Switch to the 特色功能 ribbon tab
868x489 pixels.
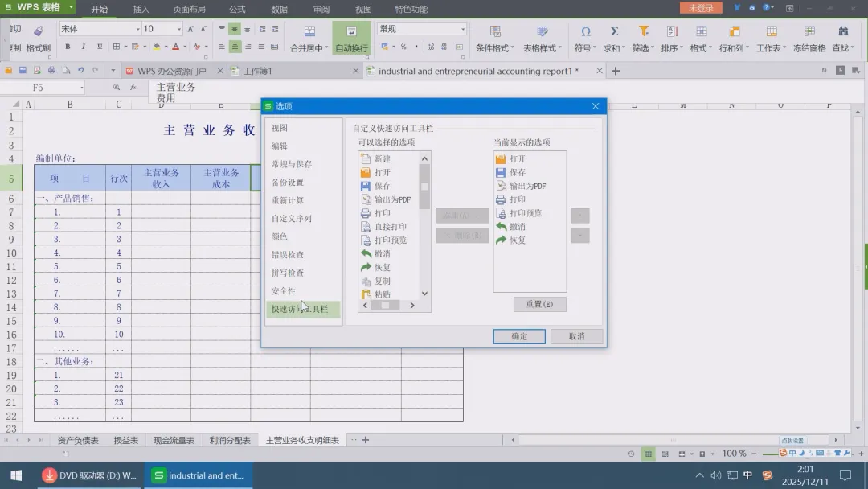pyautogui.click(x=411, y=9)
